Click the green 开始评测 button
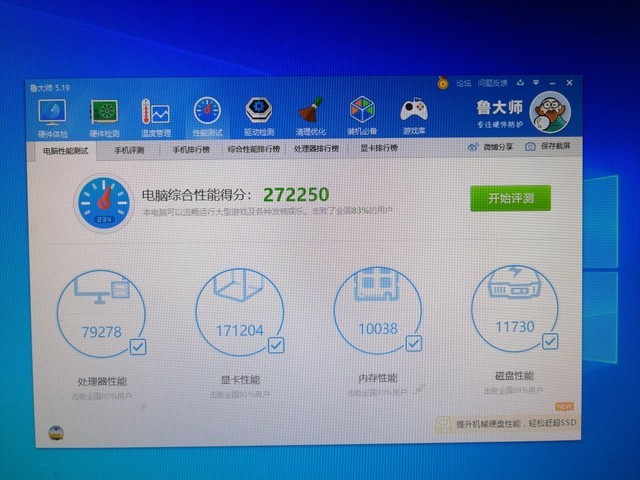This screenshot has height=480, width=640. coord(510,198)
